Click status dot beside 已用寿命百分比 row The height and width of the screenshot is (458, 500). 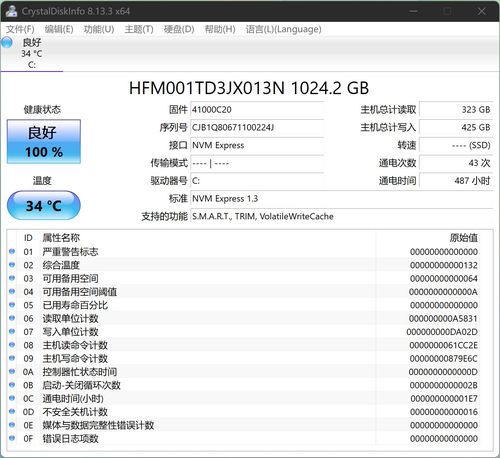tap(12, 305)
